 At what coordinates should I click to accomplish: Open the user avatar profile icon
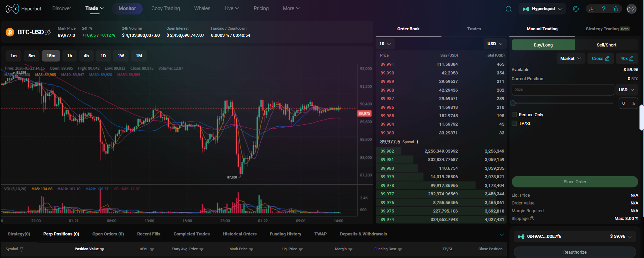click(x=631, y=9)
